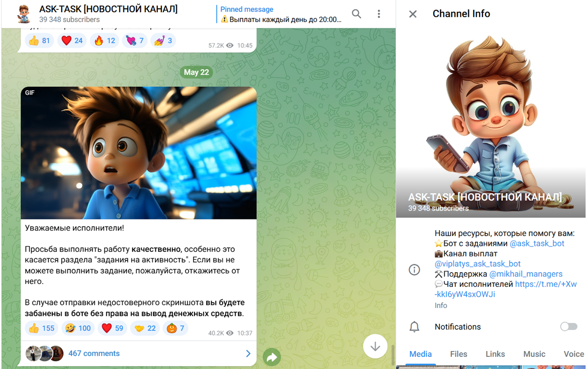Click the 10:45 message timestamp
Screen dimensions: 588x369
pos(245,46)
